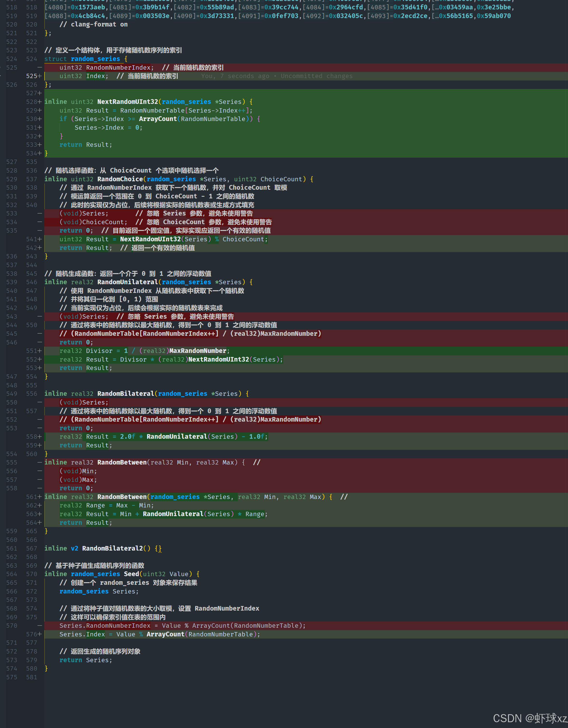Click the NextRandomUInt32 function definition line
The height and width of the screenshot is (728, 568).
pos(148,102)
